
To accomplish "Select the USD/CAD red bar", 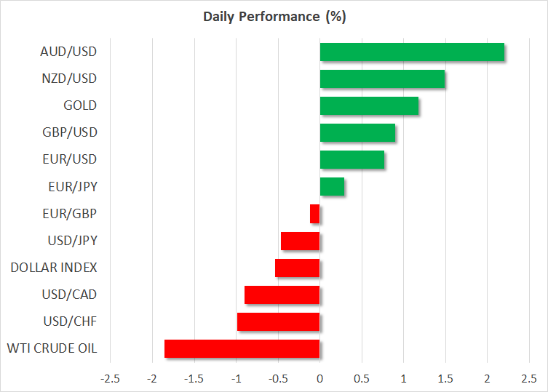I will [282, 295].
